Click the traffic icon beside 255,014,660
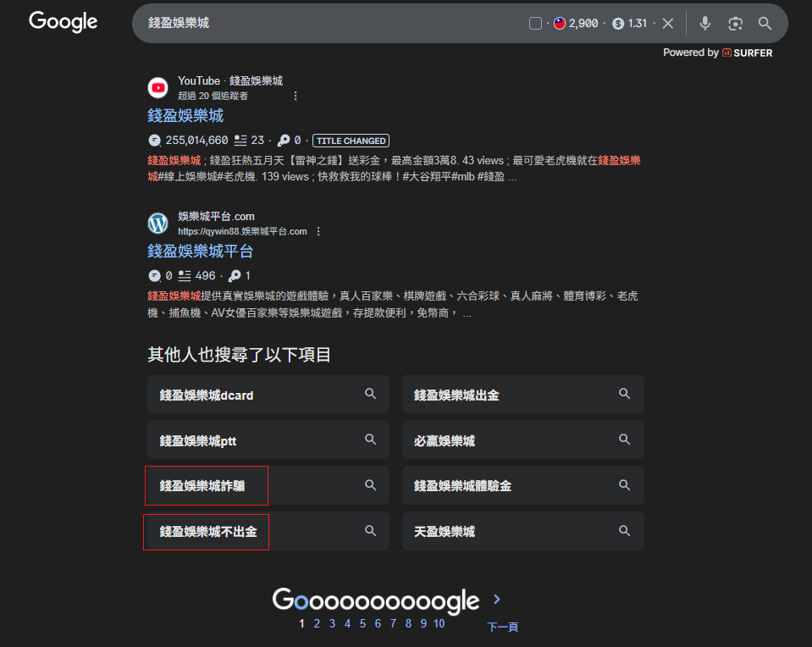 154,141
